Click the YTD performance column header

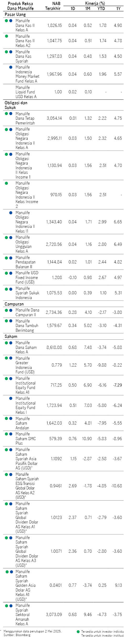point(101,8)
